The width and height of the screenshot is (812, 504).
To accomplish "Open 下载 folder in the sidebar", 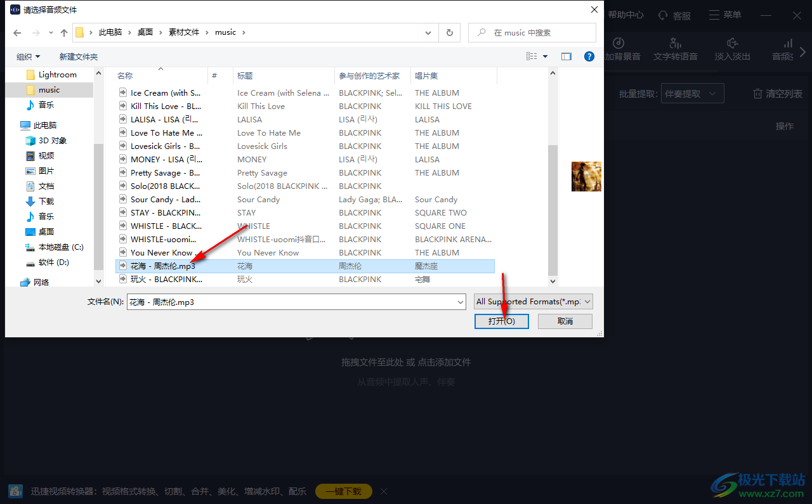I will [x=46, y=202].
